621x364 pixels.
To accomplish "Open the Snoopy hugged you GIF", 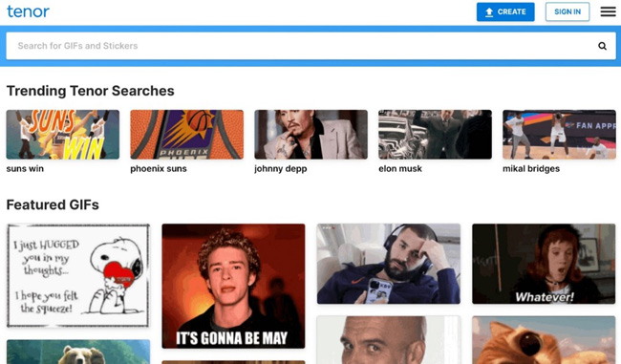I will pos(78,276).
